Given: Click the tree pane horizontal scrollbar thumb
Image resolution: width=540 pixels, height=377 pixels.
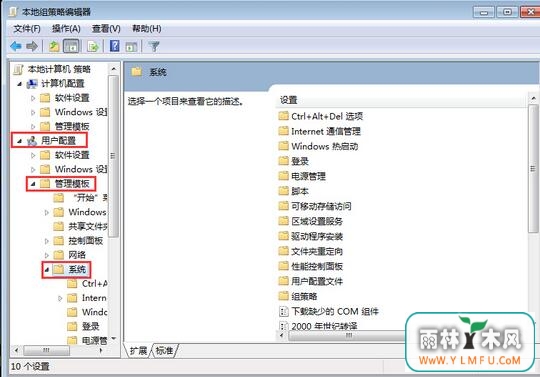Looking at the screenshot, I should tap(46, 350).
